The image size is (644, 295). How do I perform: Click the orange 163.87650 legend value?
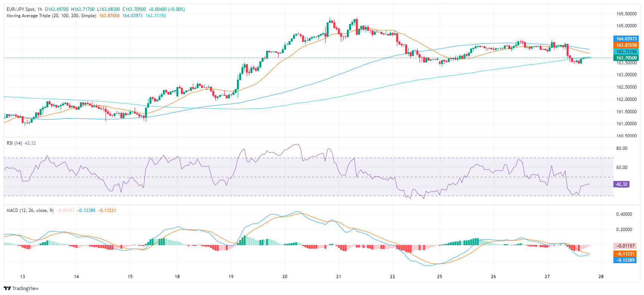[109, 16]
